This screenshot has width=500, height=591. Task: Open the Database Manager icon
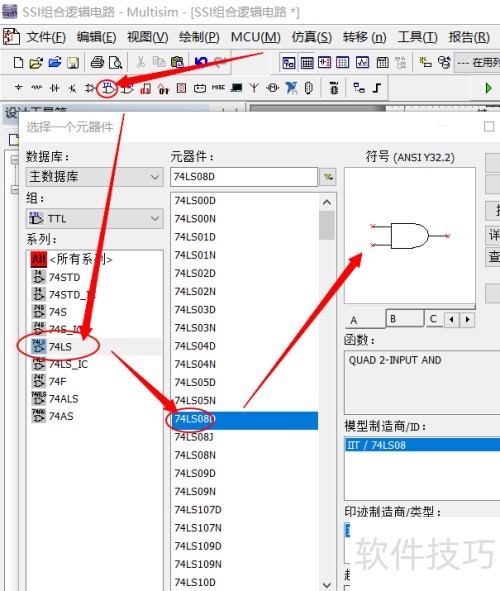click(444, 63)
